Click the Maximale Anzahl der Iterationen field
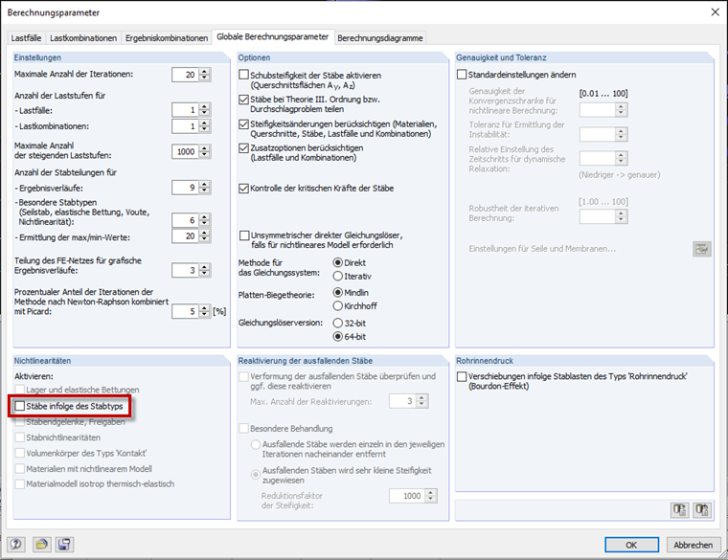 click(185, 75)
